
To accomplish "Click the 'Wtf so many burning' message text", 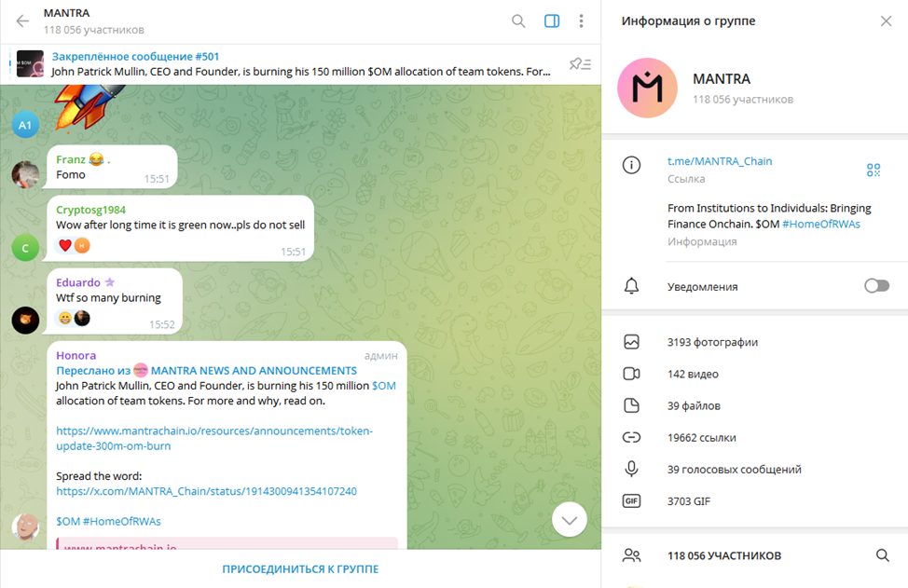I will (x=109, y=297).
